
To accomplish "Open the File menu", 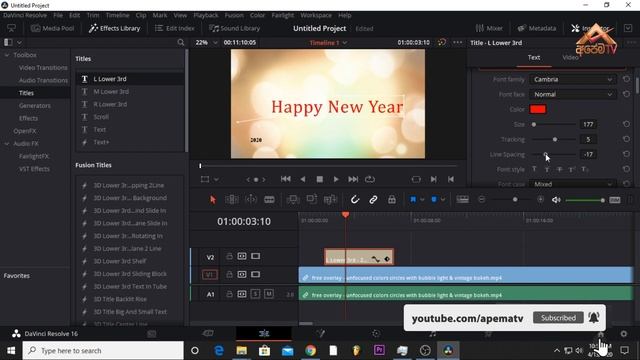I will point(58,15).
